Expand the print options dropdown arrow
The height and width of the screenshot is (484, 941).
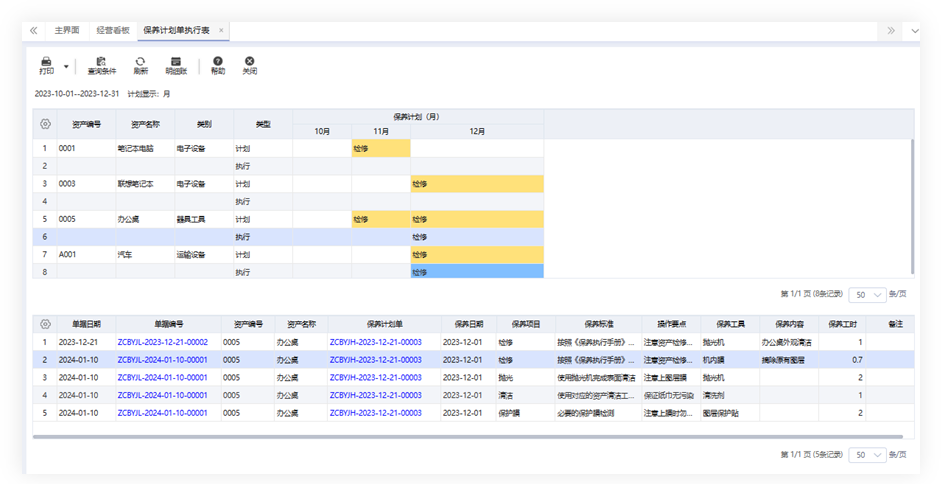coord(67,66)
